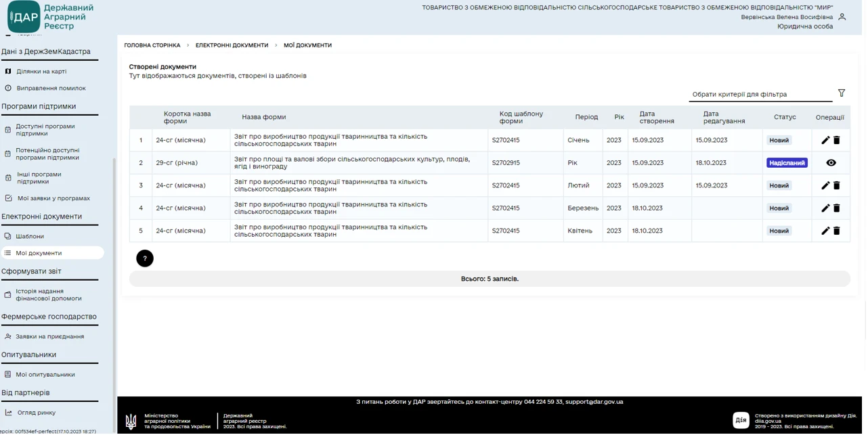Screen dimensions: 868x435
Task: View the 29-сг (річна) document via eye icon
Action: [x=833, y=163]
